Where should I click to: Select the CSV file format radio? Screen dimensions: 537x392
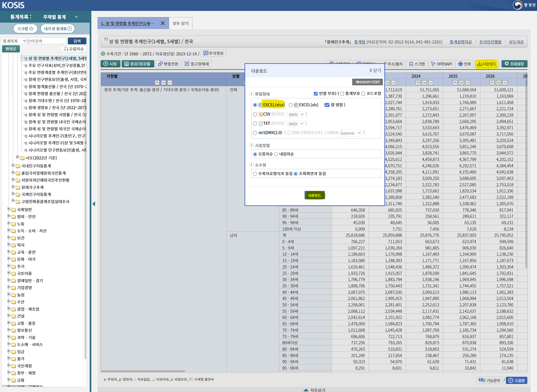pos(255,114)
